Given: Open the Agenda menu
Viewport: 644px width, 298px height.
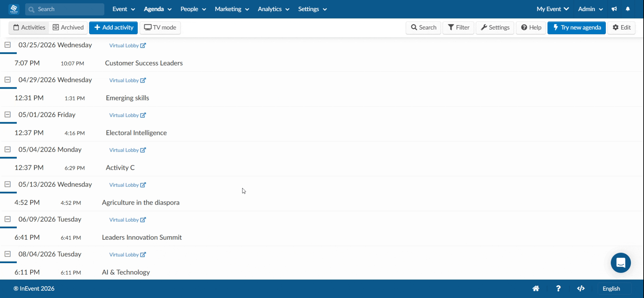Looking at the screenshot, I should pos(158,9).
